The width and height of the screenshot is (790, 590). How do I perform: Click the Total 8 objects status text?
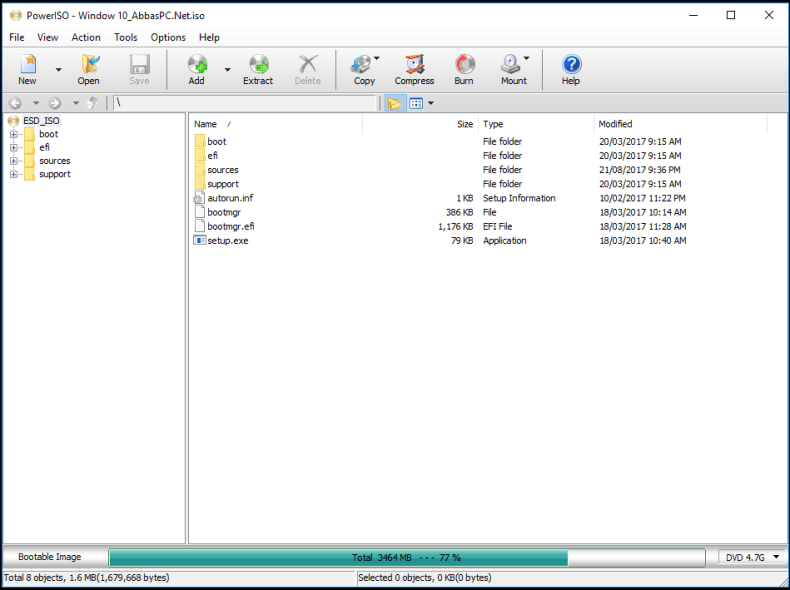click(87, 577)
